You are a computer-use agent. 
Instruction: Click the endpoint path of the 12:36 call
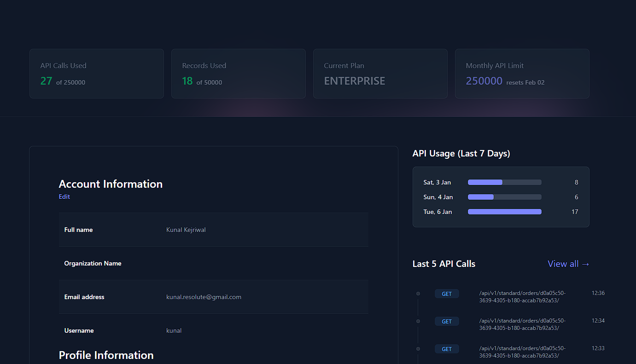[x=522, y=297]
